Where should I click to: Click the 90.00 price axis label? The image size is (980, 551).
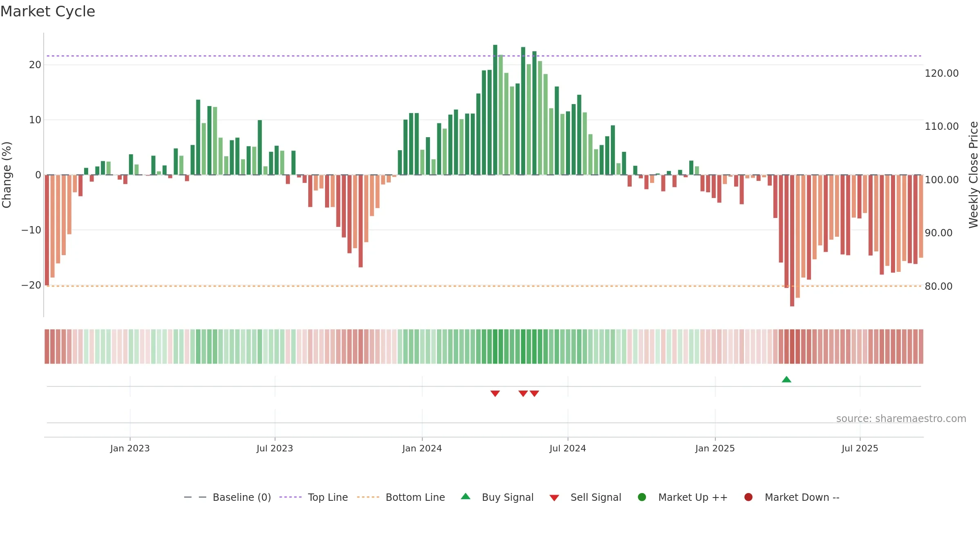coord(939,233)
